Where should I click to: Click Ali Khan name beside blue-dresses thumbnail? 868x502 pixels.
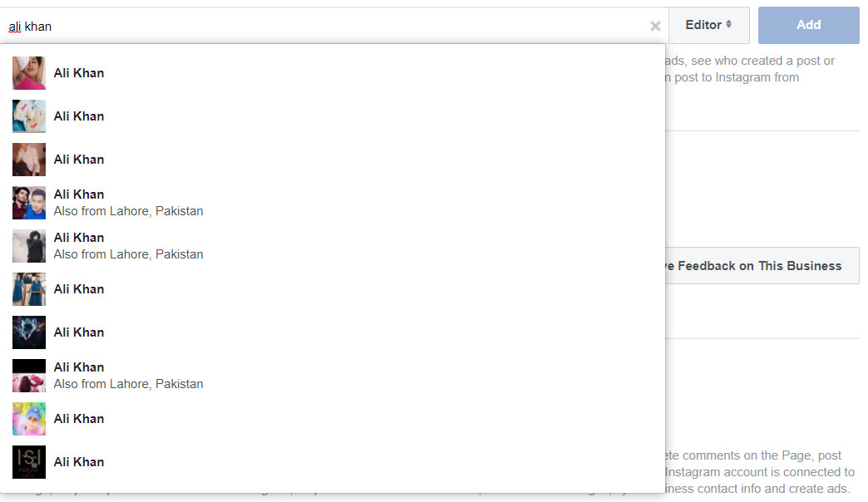[x=79, y=289]
